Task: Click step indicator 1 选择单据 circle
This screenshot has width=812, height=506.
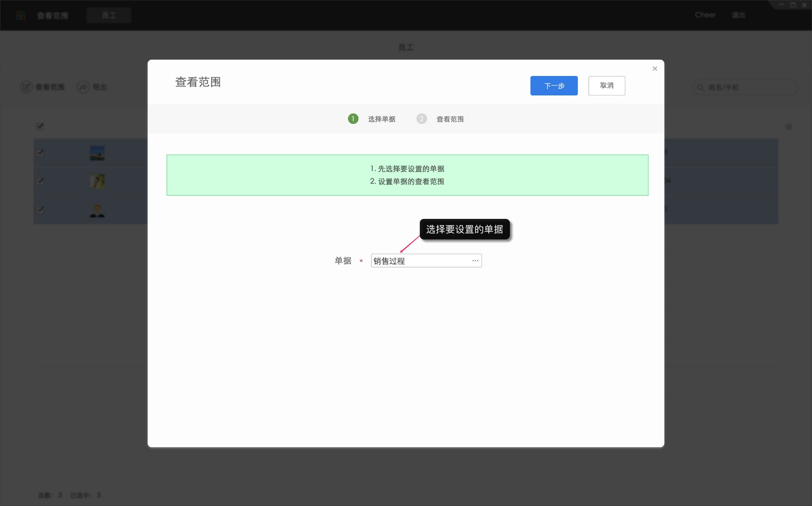Action: click(353, 119)
